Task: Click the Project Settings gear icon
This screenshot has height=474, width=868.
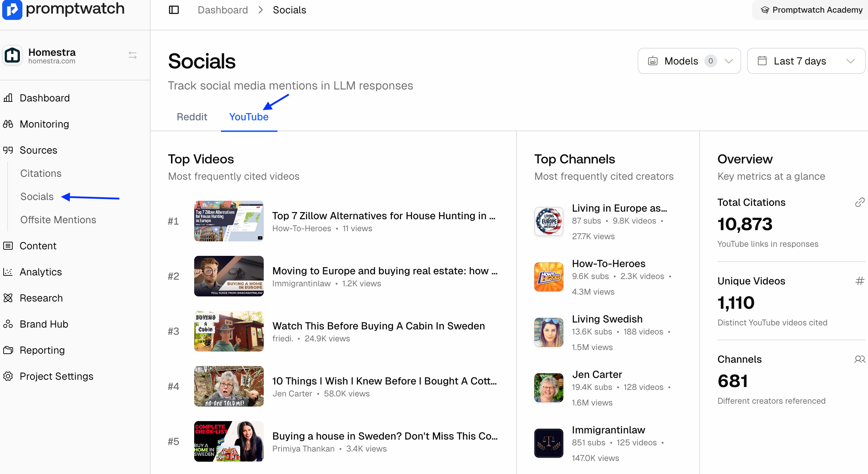Action: pos(8,376)
